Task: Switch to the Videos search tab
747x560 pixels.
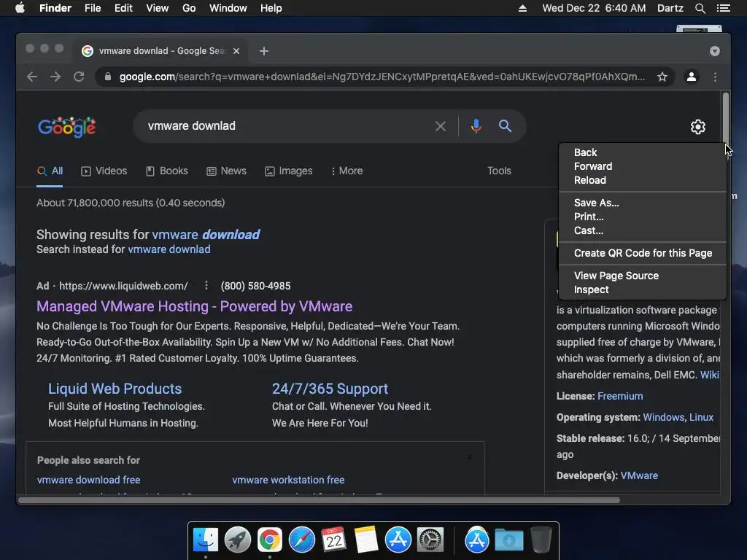Action: 104,171
